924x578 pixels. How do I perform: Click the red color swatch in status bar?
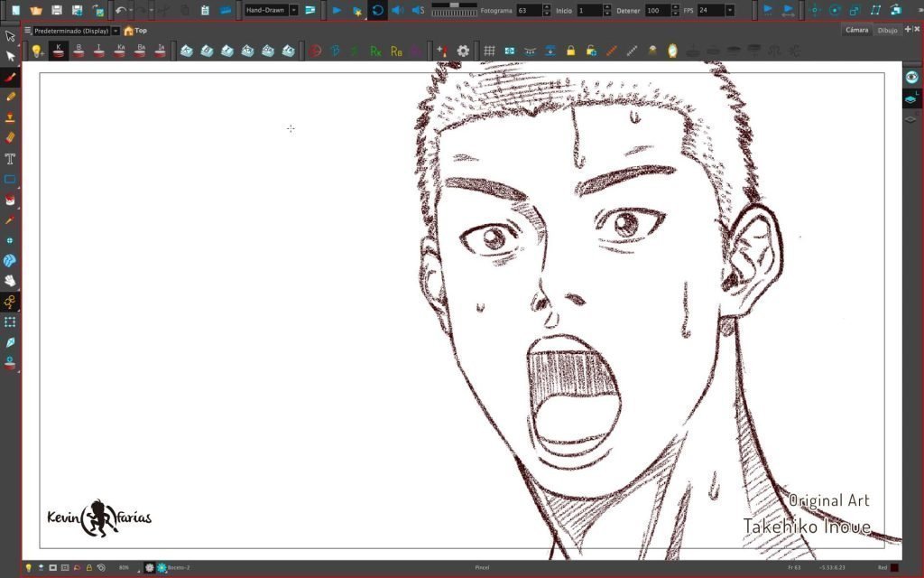[894, 567]
